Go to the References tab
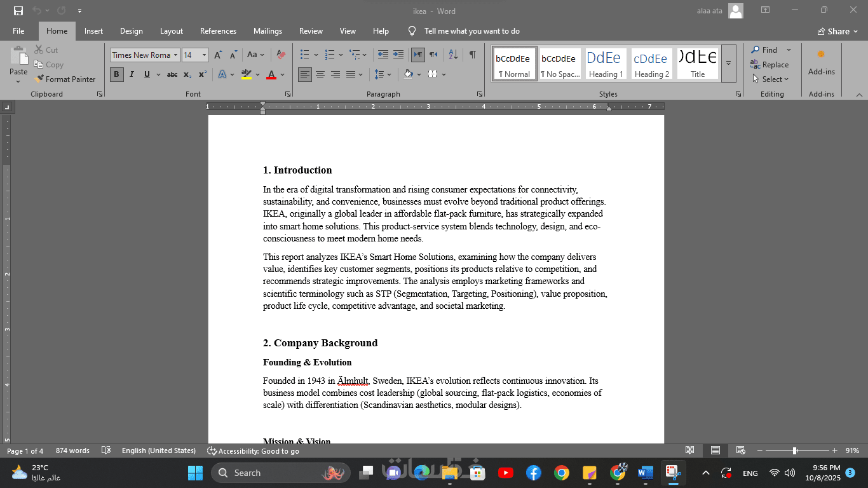Image resolution: width=868 pixels, height=488 pixels. click(218, 31)
